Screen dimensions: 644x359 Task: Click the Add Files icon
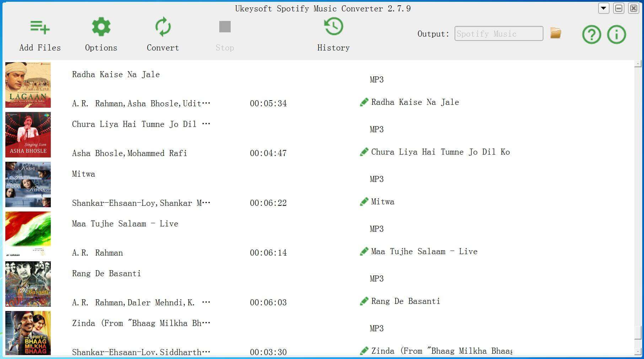[40, 27]
